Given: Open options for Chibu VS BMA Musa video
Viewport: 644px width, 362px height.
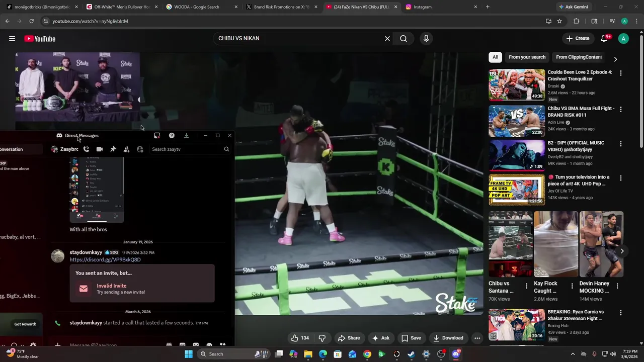Looking at the screenshot, I should click(x=620, y=109).
